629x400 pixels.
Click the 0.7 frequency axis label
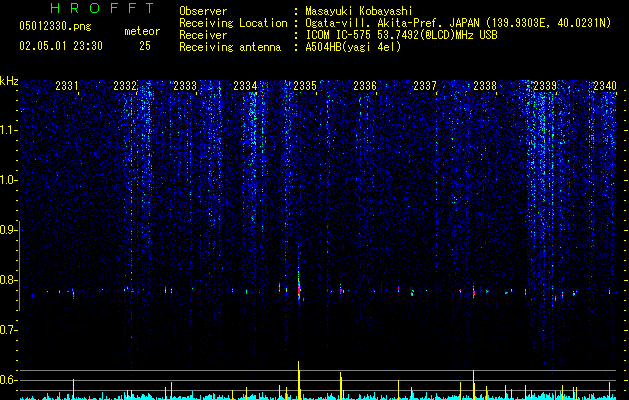[x=8, y=330]
